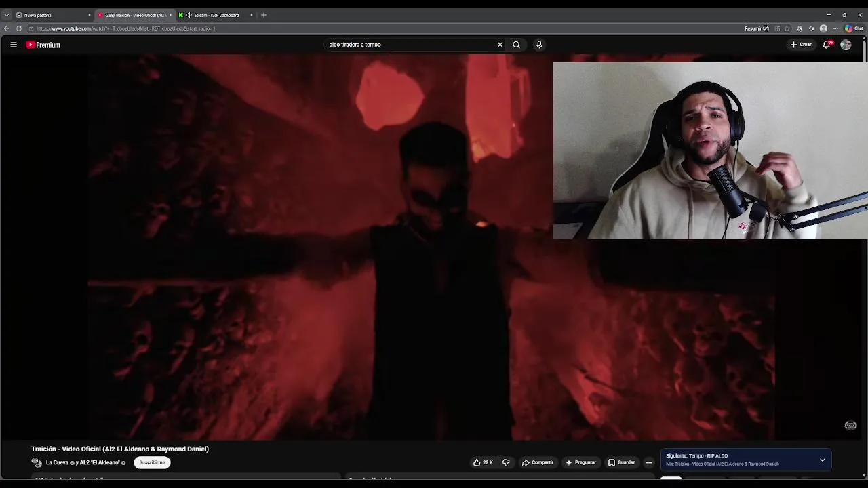The image size is (868, 488).
Task: Open split screen icon in address bar
Action: click(777, 28)
